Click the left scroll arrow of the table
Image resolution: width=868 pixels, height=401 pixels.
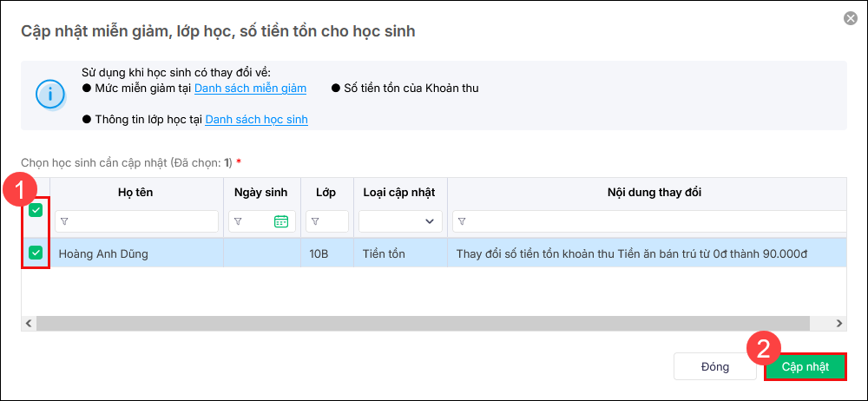28,323
